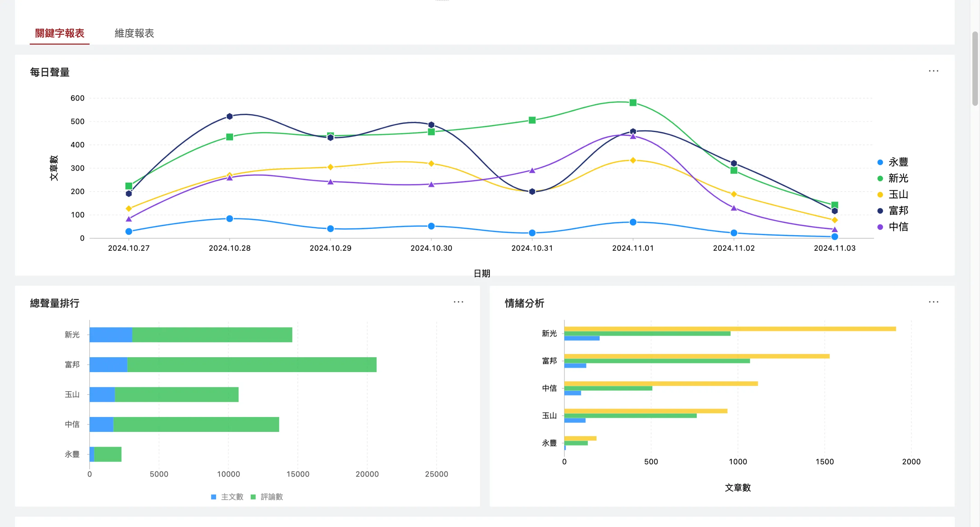Toggle 評論數 legend in ranking chart
Image resolution: width=980 pixels, height=527 pixels.
[267, 497]
